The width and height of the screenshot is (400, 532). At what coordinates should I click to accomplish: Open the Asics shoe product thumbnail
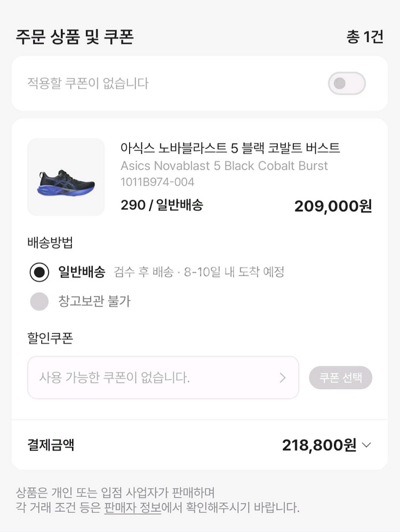click(66, 177)
